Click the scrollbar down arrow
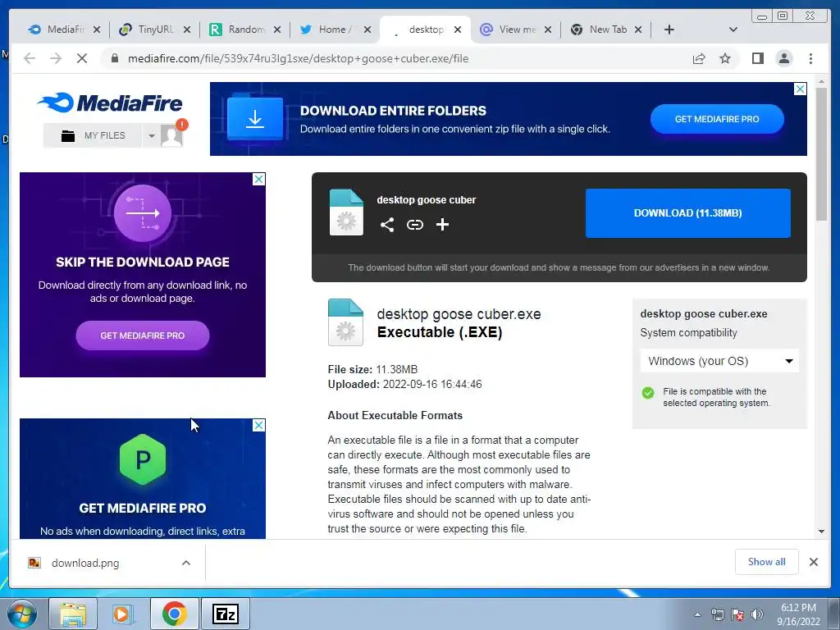The image size is (840, 630). pyautogui.click(x=821, y=532)
